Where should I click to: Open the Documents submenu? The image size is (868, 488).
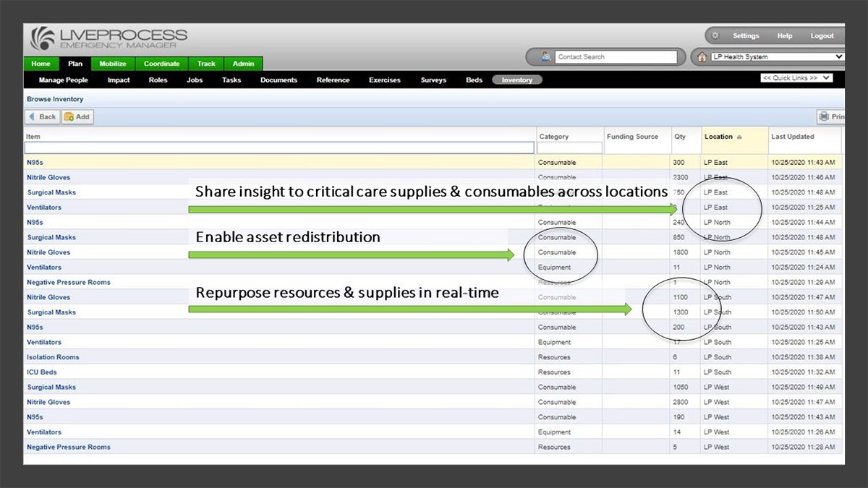pyautogui.click(x=278, y=80)
